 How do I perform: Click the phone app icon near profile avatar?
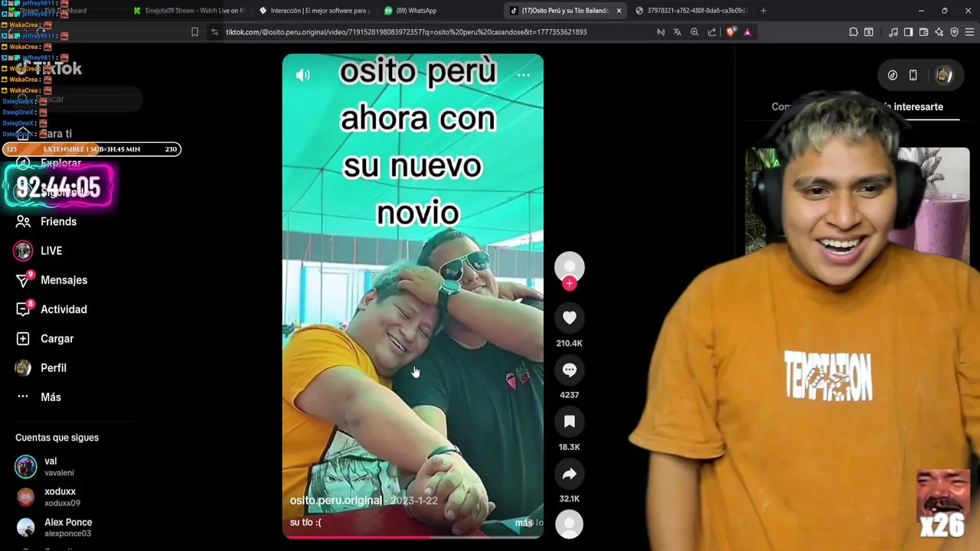913,75
